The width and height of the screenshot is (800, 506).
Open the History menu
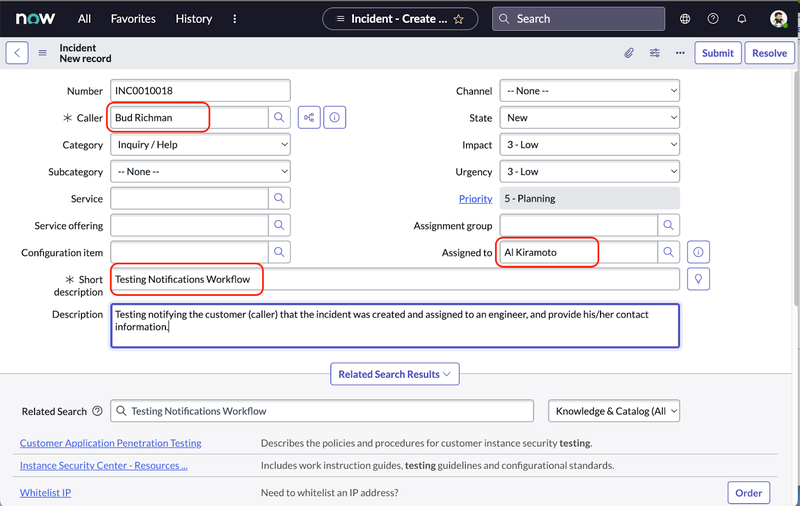pos(193,18)
